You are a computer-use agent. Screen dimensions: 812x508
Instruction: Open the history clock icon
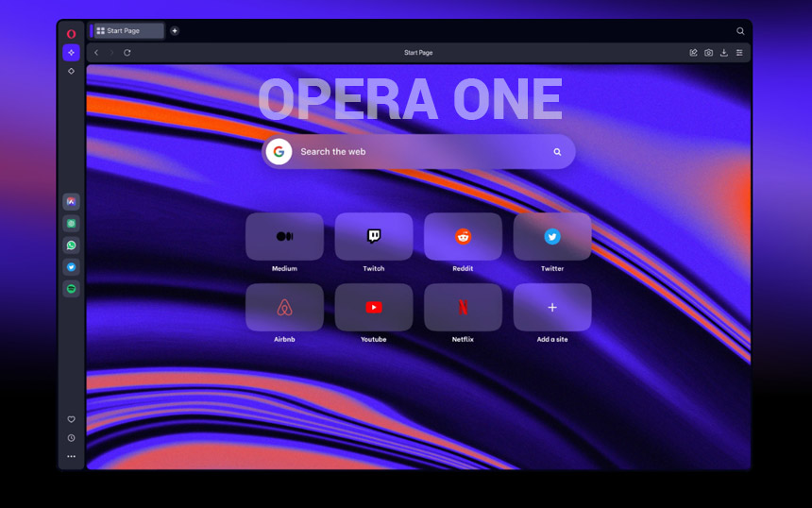(71, 438)
